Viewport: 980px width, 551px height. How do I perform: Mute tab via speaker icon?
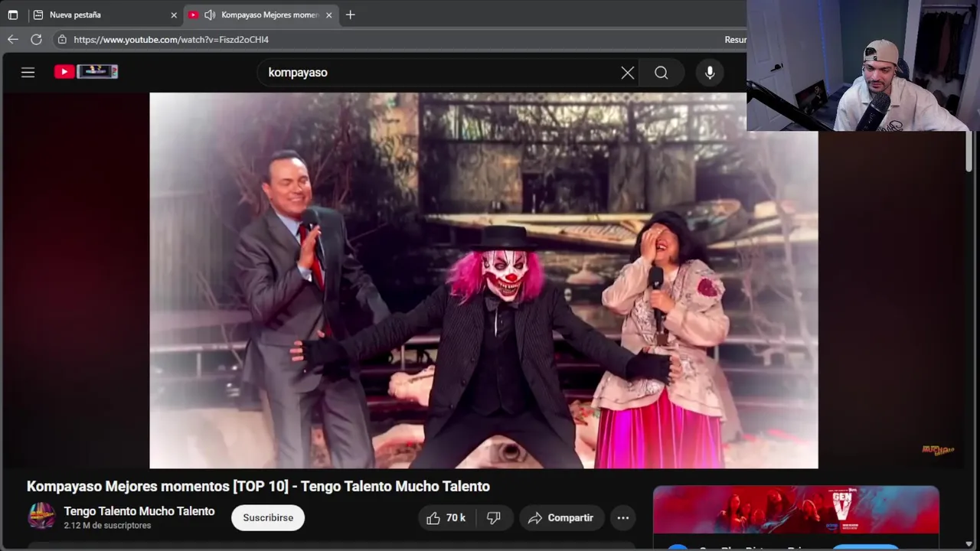tap(209, 15)
